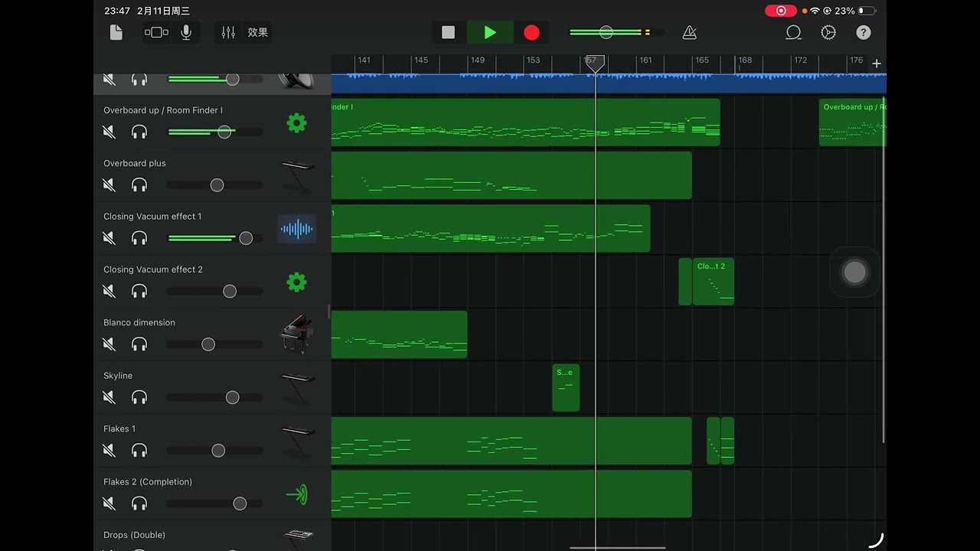Select second Overboard up region at right edge
The image size is (980, 551).
point(852,122)
